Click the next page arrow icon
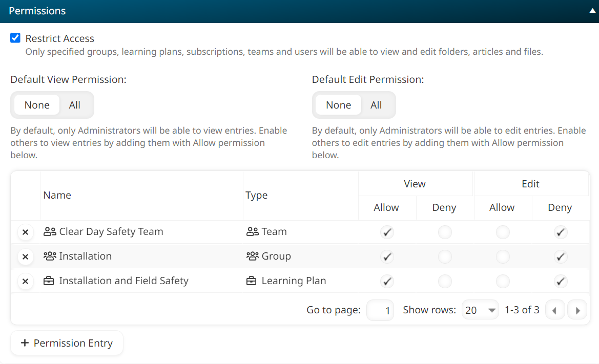Viewport: 599px width, 364px height. [x=577, y=309]
